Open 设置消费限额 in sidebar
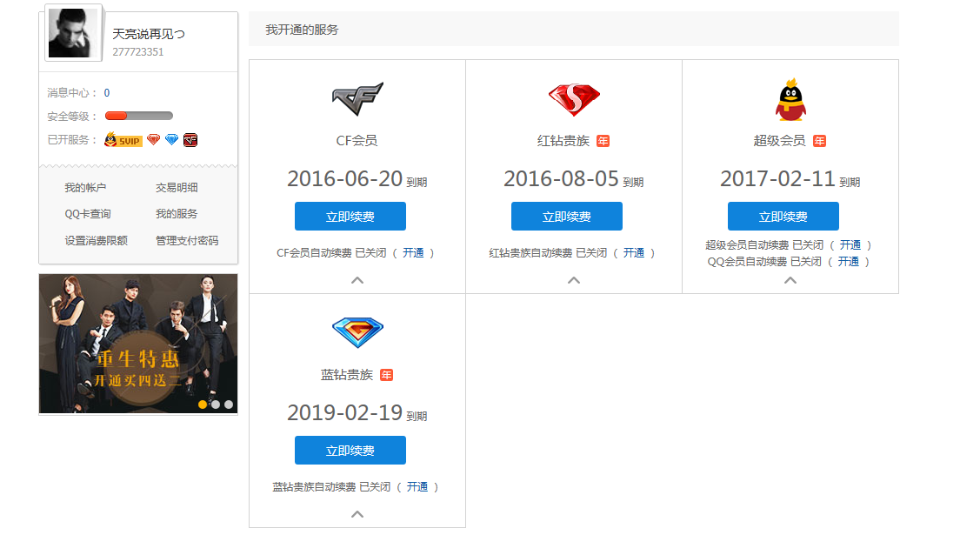980x535 pixels. 97,241
